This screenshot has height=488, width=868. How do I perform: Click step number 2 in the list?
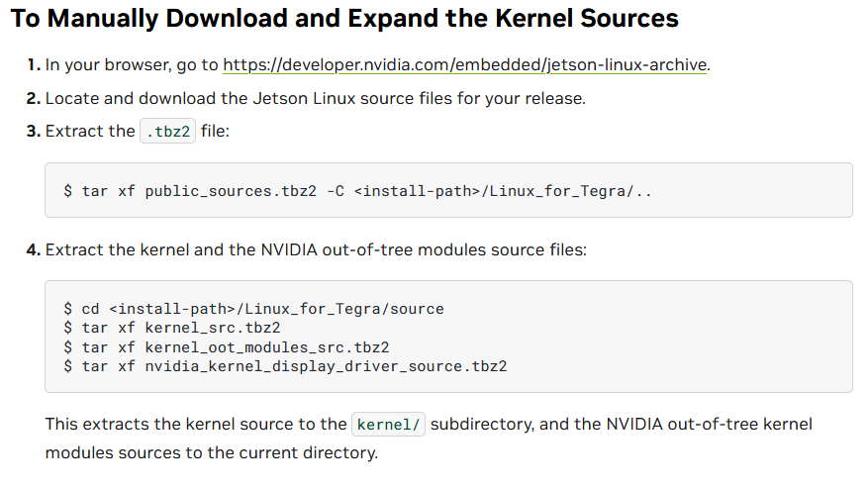tap(34, 99)
